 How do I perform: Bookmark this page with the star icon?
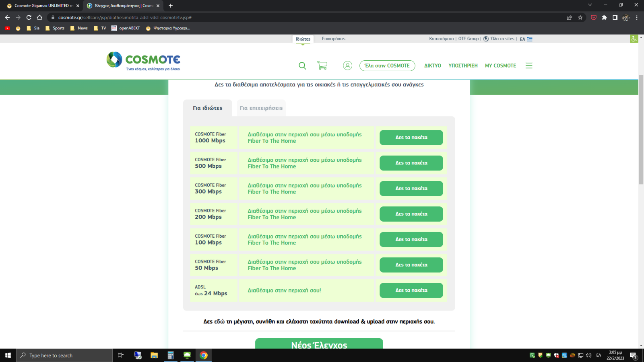tap(580, 17)
